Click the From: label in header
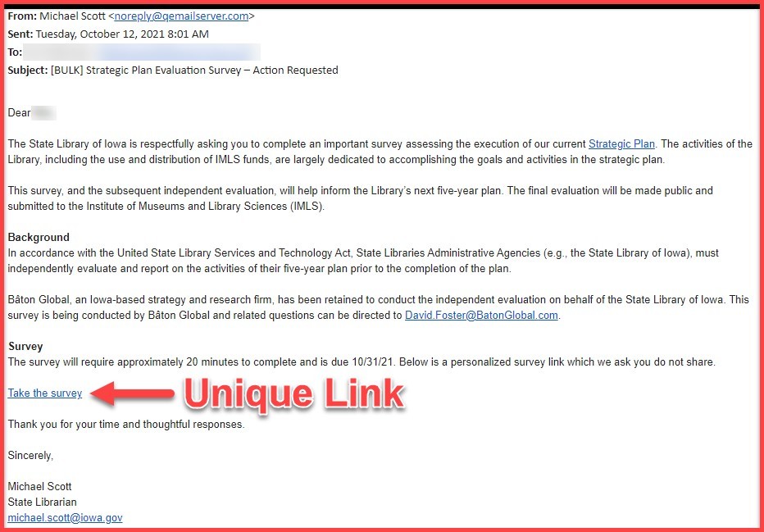The width and height of the screenshot is (764, 532). click(23, 16)
